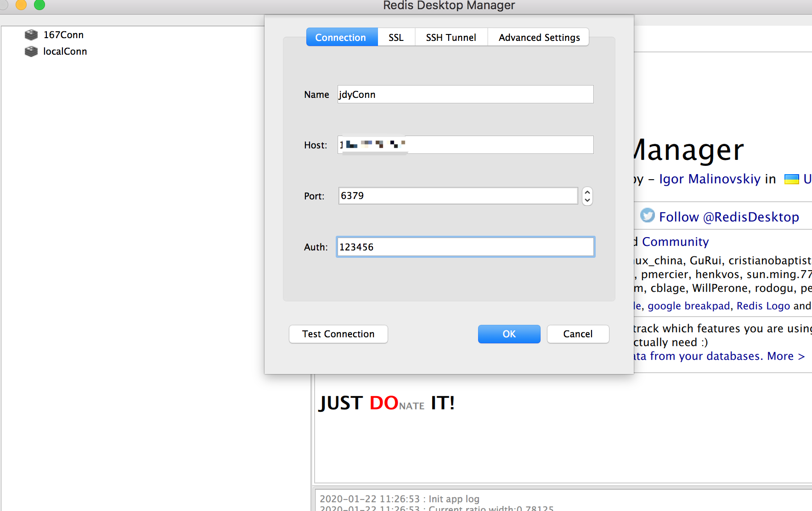Click the green maximize window button

pos(39,5)
